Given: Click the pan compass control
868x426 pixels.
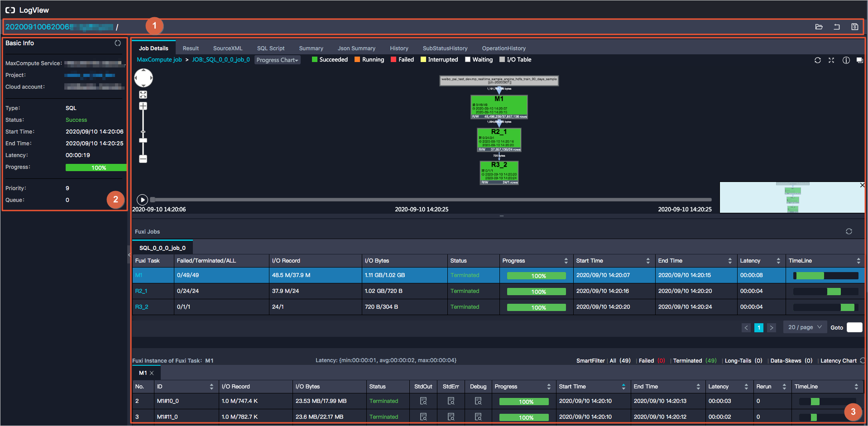Looking at the screenshot, I should pyautogui.click(x=144, y=78).
